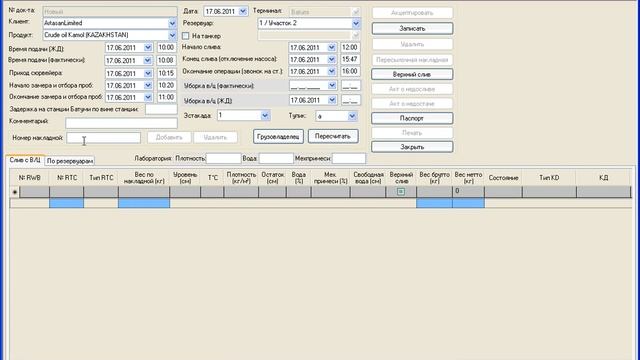640x360 pixels.
Task: Click the 'Закрыть' button
Action: pos(412,147)
